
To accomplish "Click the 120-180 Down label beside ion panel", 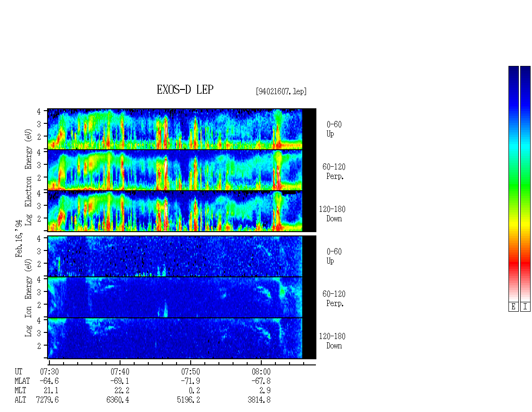I will [332, 341].
